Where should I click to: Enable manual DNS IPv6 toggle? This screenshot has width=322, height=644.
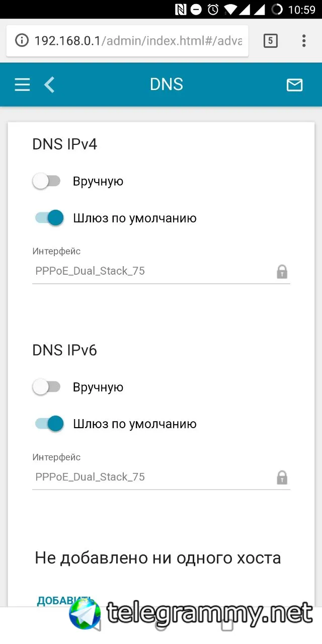point(47,387)
